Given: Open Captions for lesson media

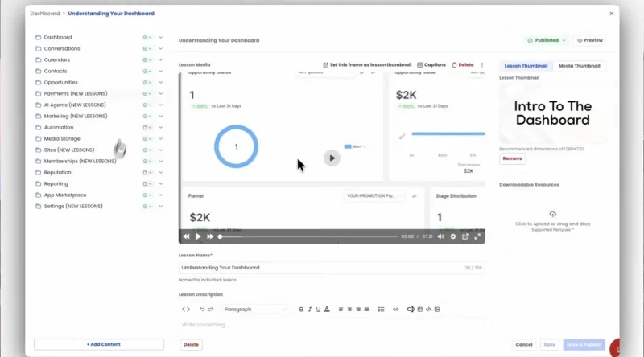Looking at the screenshot, I should click(431, 65).
